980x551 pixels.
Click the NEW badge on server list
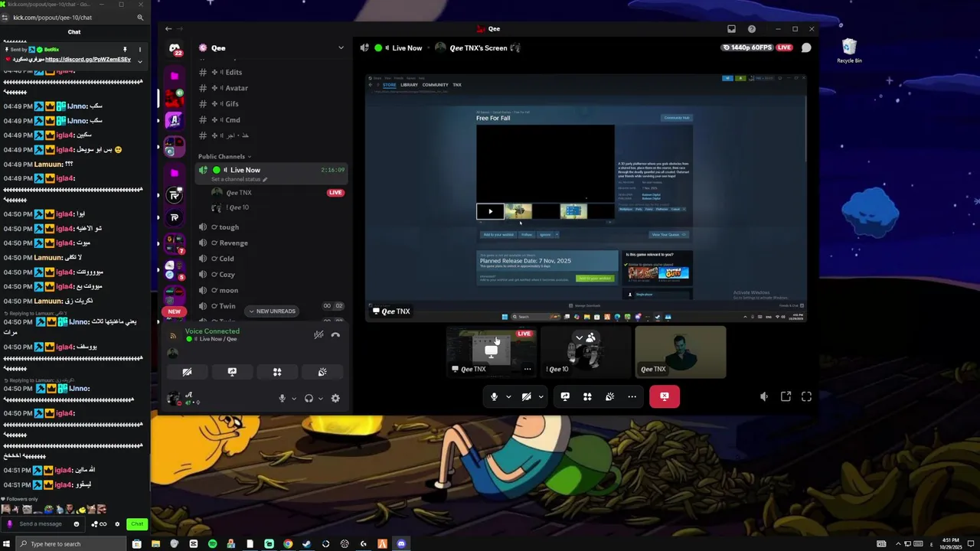pyautogui.click(x=175, y=311)
